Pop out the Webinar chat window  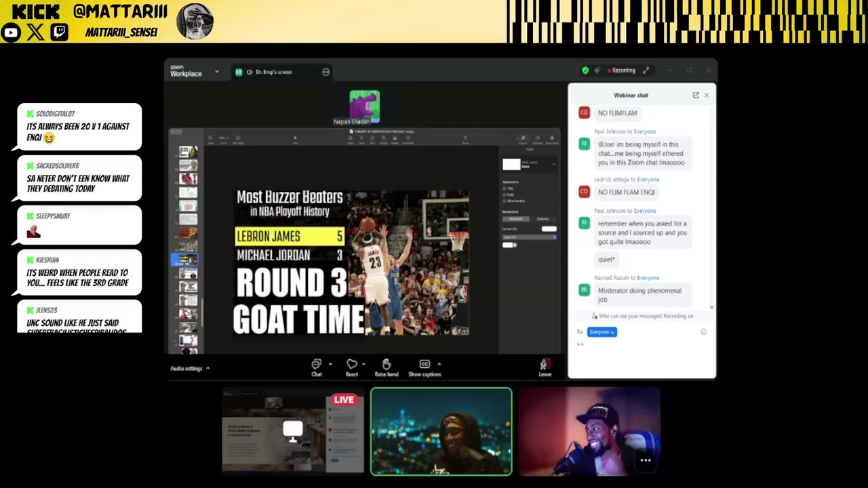[x=695, y=95]
